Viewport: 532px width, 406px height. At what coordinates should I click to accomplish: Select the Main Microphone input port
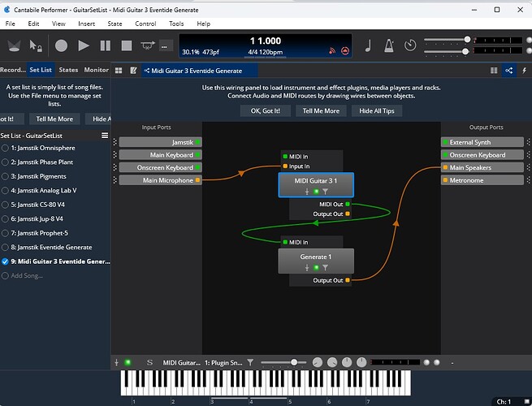pos(161,180)
